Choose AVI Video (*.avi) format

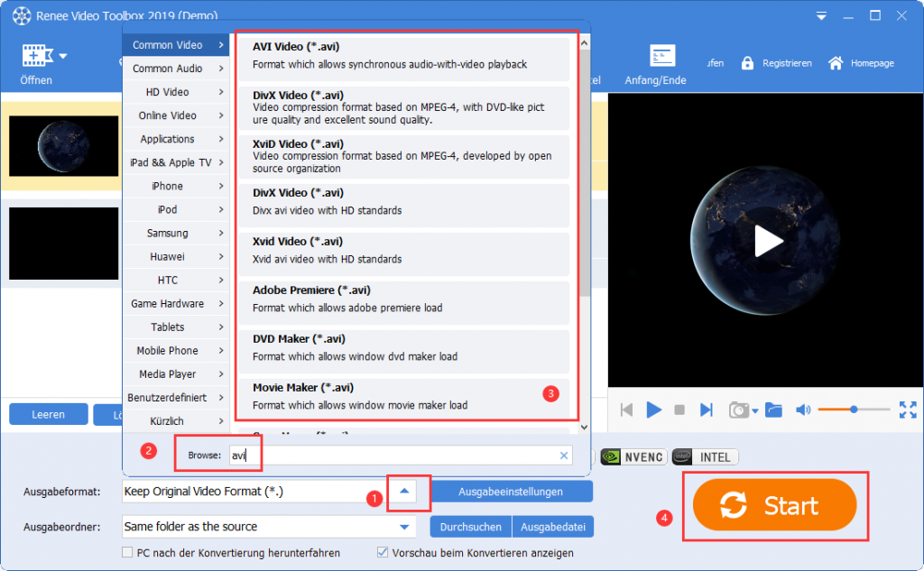pos(403,59)
